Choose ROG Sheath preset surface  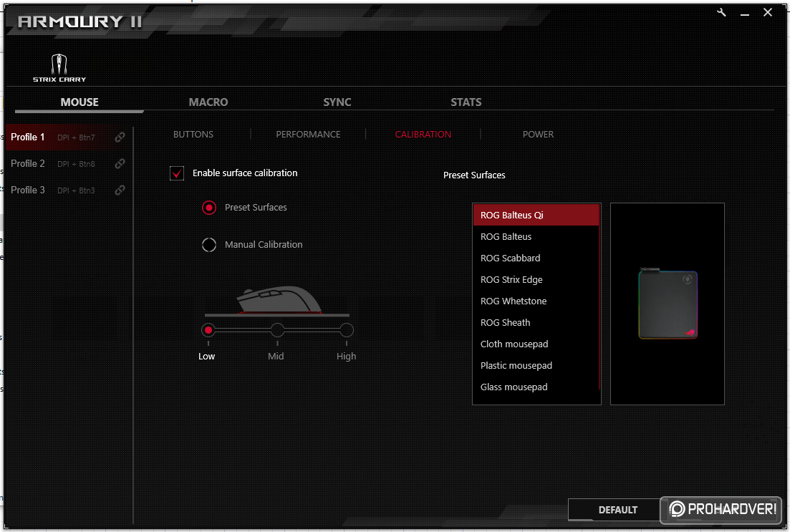pyautogui.click(x=536, y=323)
